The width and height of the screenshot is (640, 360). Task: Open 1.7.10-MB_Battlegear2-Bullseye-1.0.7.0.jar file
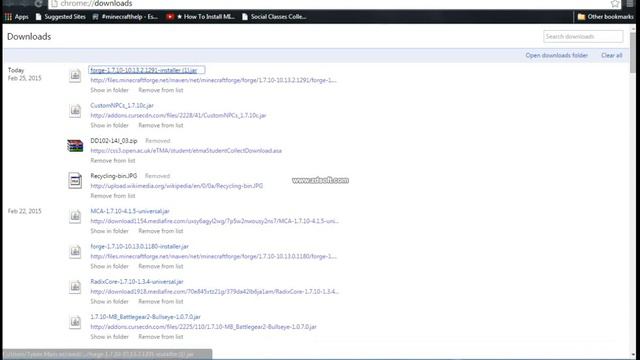(146, 317)
